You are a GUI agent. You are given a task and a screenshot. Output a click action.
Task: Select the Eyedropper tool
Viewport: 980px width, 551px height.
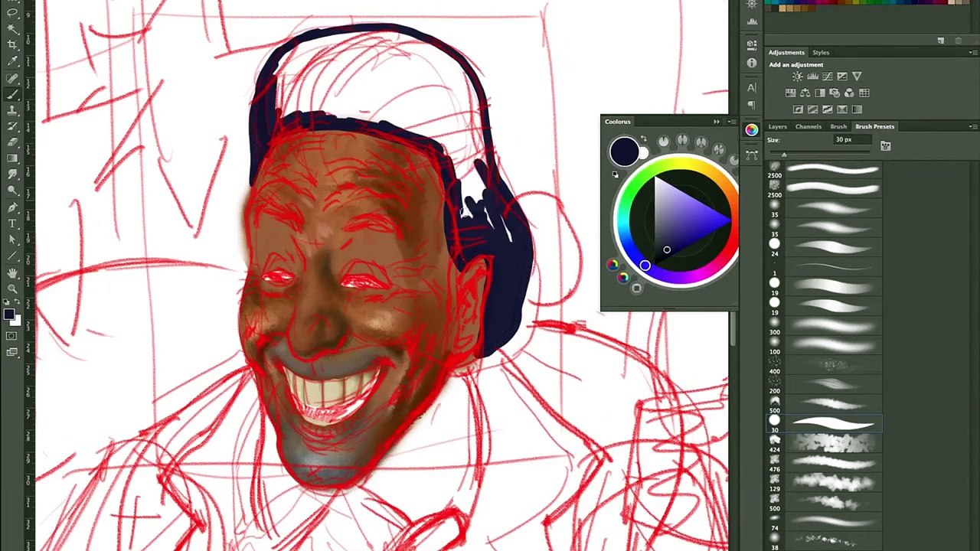pyautogui.click(x=12, y=61)
